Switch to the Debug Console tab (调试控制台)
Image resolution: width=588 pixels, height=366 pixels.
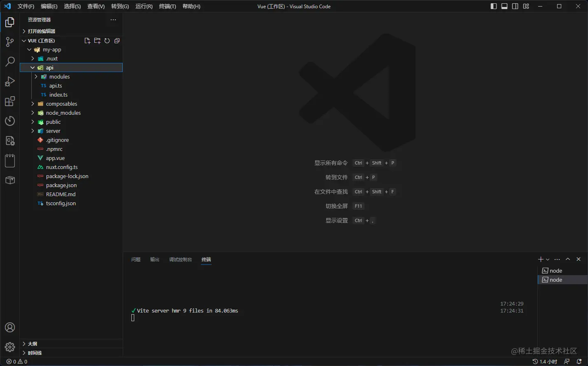pos(180,259)
